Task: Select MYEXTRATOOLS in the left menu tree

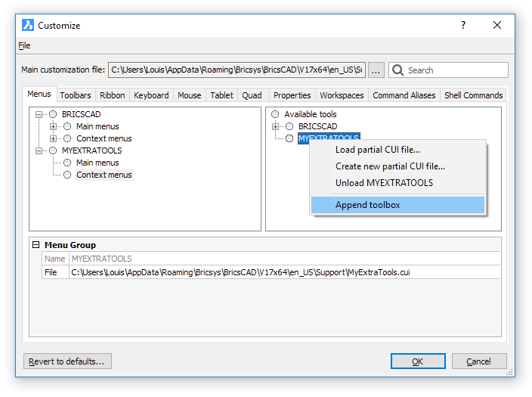Action: pyautogui.click(x=91, y=150)
